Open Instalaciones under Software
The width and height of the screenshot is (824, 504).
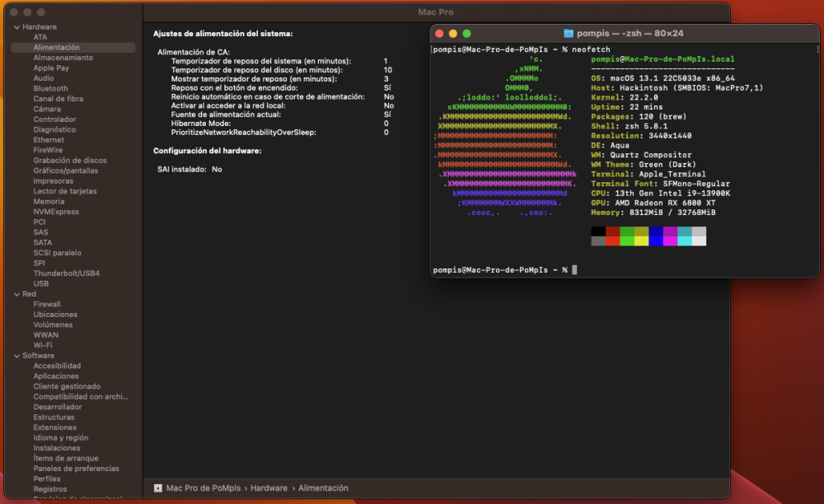57,448
